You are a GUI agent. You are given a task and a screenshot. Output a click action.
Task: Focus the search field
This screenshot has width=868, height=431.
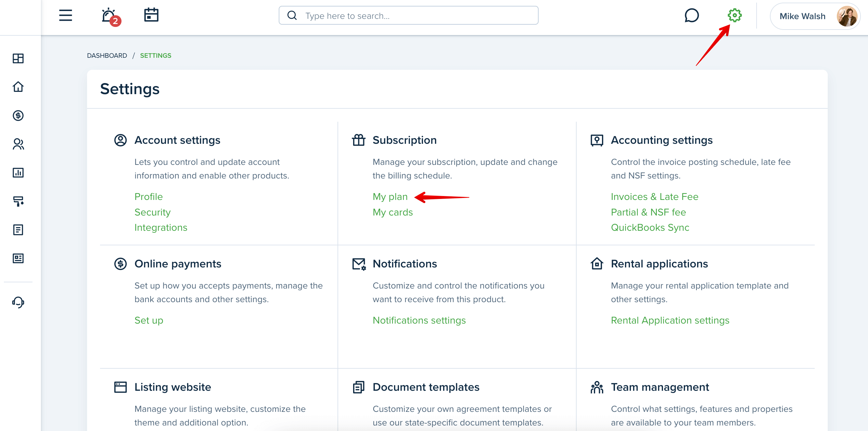(x=408, y=16)
